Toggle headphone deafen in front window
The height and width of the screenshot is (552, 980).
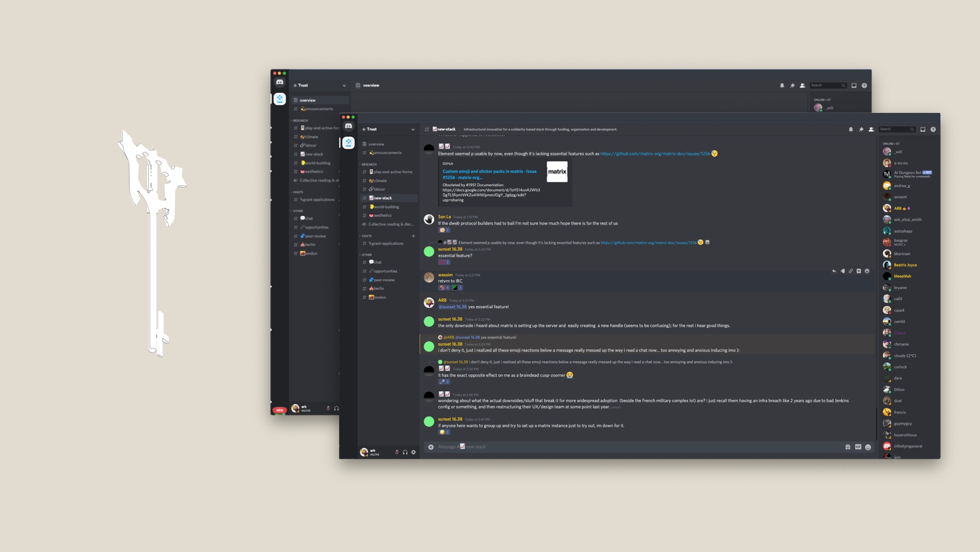click(405, 452)
